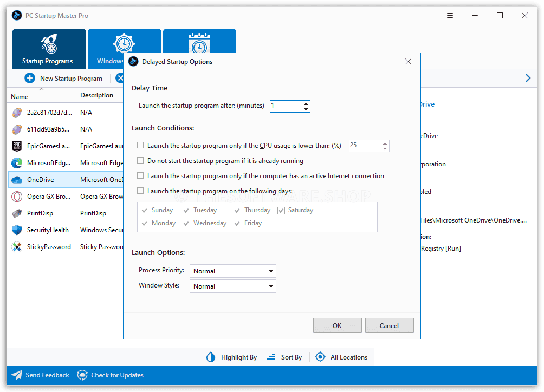Click the Send Feedback paper plane icon
The width and height of the screenshot is (544, 392).
click(x=17, y=375)
